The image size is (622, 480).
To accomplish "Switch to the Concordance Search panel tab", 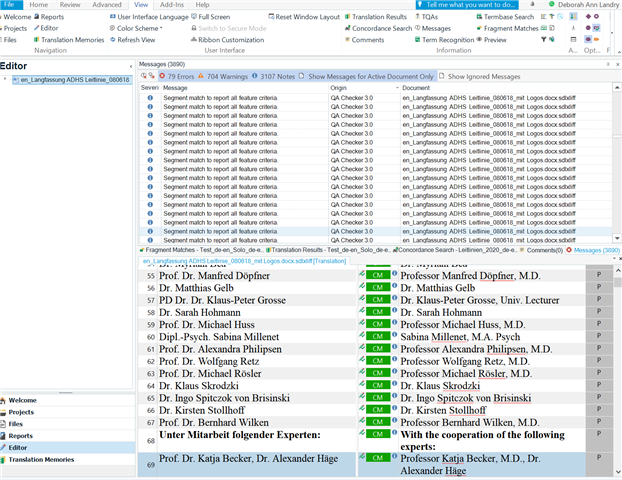I will (x=455, y=250).
